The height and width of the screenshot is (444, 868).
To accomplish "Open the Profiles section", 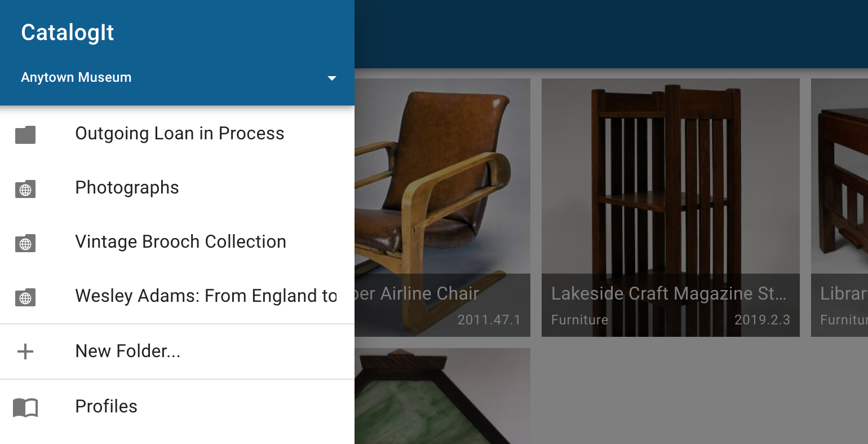I will [106, 406].
